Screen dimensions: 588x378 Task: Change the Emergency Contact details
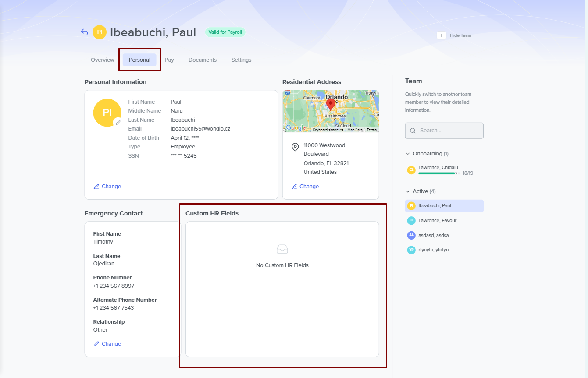tap(107, 344)
